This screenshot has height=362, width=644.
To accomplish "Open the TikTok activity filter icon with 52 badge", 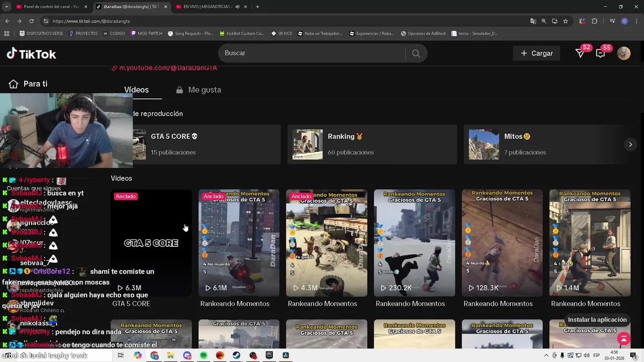I will point(580,53).
